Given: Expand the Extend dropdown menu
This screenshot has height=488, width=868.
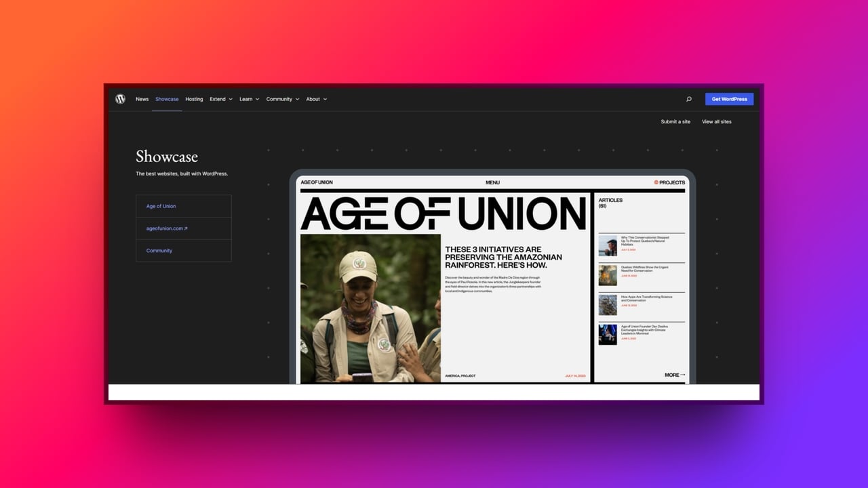Looking at the screenshot, I should click(x=221, y=99).
